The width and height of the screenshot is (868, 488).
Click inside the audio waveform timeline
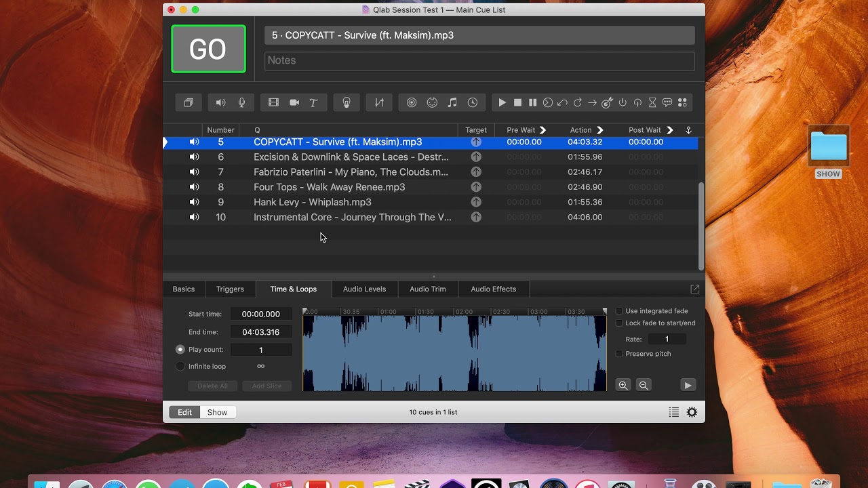(x=454, y=353)
